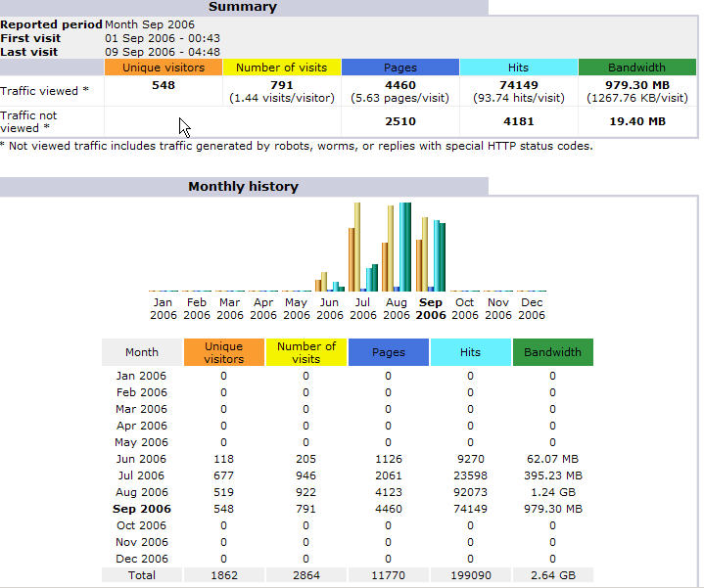Select the green Bandwidth header in Summary
Image resolution: width=704 pixels, height=588 pixels.
click(636, 68)
